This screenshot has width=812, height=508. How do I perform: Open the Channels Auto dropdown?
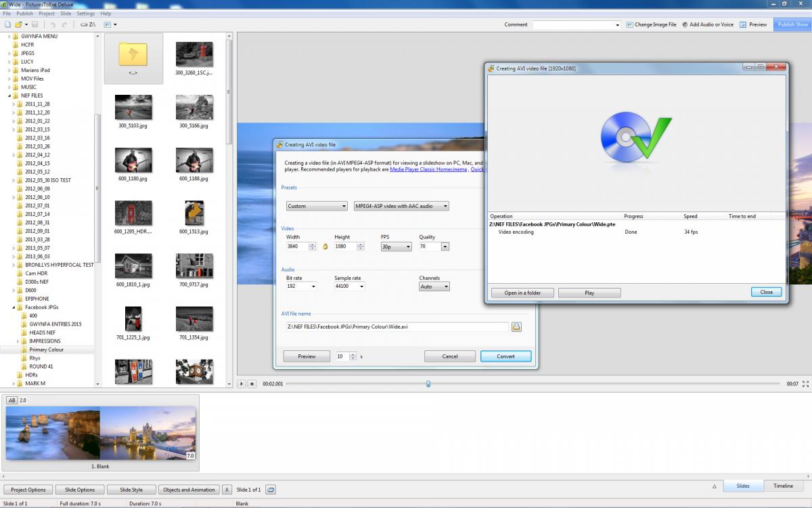tap(434, 287)
